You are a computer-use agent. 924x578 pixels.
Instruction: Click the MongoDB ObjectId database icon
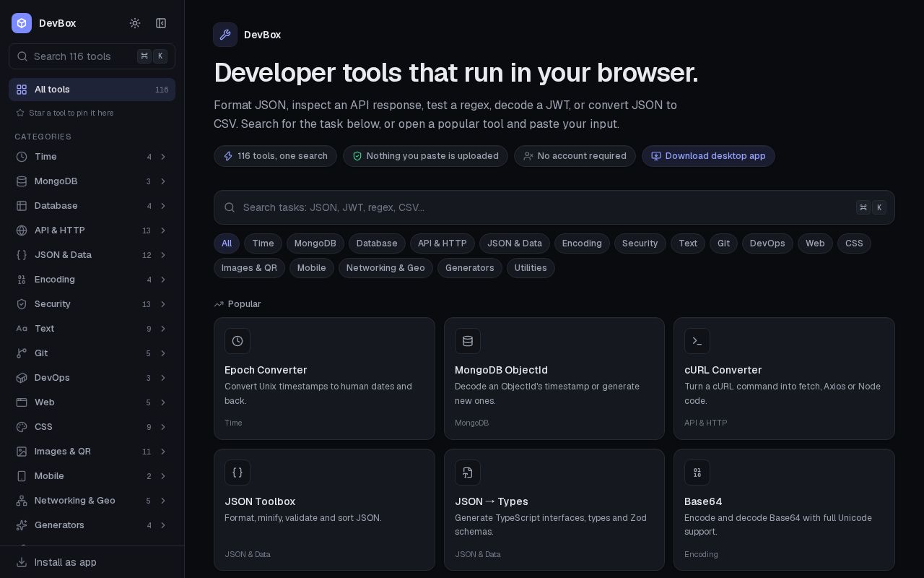[x=468, y=341]
